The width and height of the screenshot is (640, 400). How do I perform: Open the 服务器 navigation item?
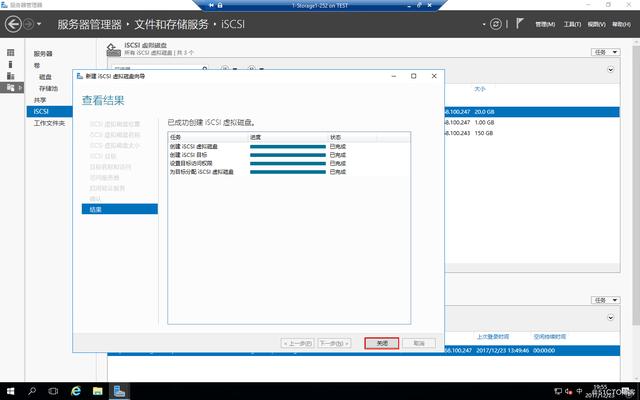point(43,53)
